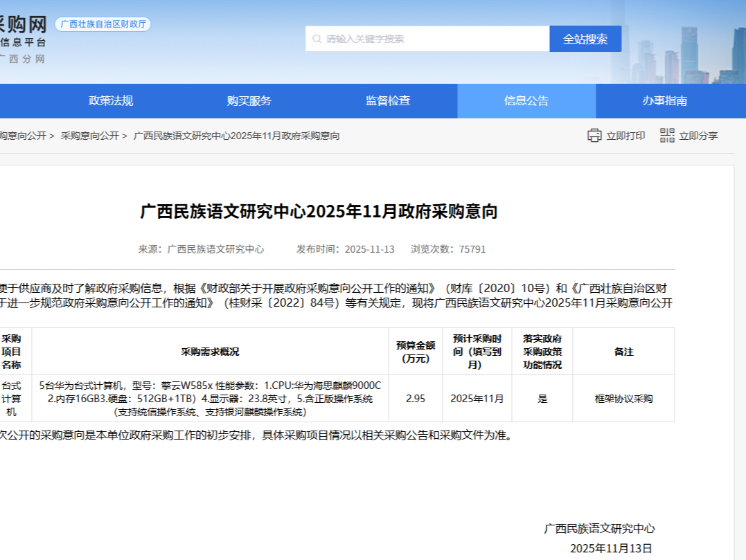
Task: Click the 全站搜索 search button
Action: tap(585, 39)
